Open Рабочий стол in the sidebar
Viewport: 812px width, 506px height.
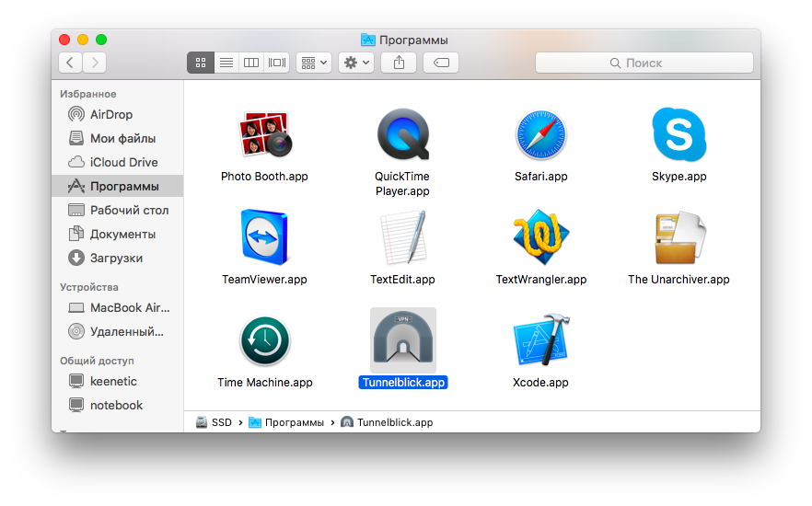(x=118, y=210)
